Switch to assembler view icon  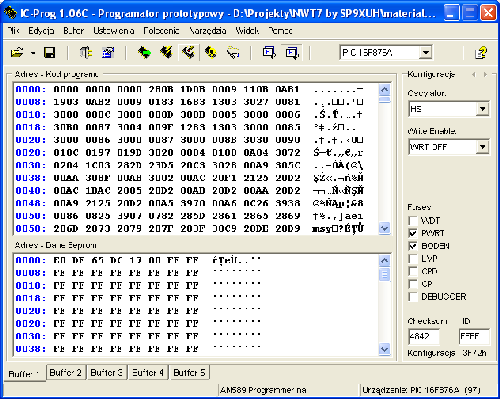[269, 53]
